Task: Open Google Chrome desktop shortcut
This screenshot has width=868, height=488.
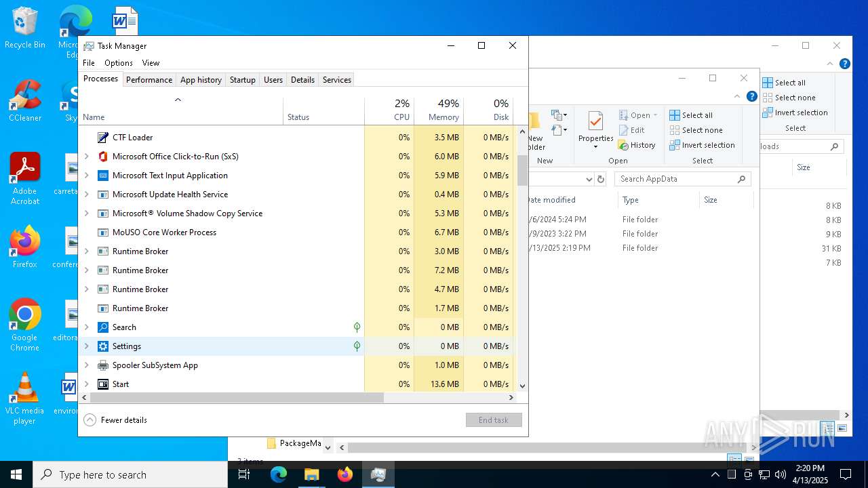Action: tap(25, 325)
